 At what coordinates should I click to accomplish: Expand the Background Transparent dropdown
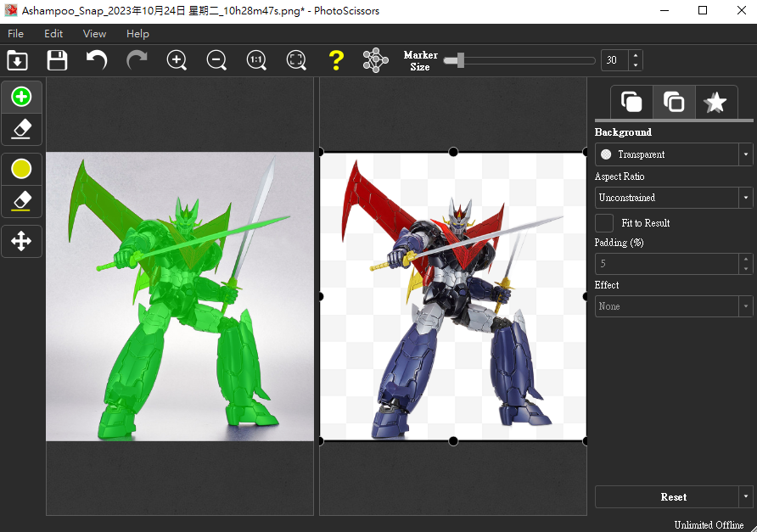[x=674, y=154]
